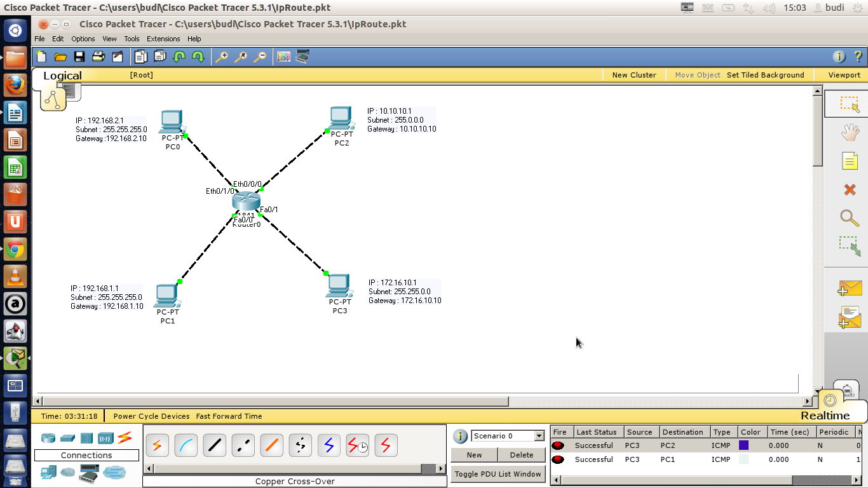The image size is (868, 488).
Task: Choose the Connections lightning category
Action: (125, 438)
